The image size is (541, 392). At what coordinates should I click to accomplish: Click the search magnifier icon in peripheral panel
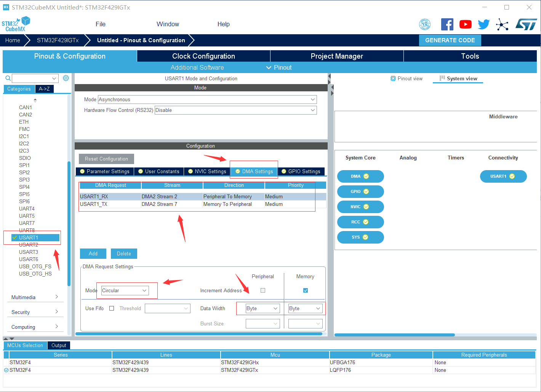tap(8, 78)
